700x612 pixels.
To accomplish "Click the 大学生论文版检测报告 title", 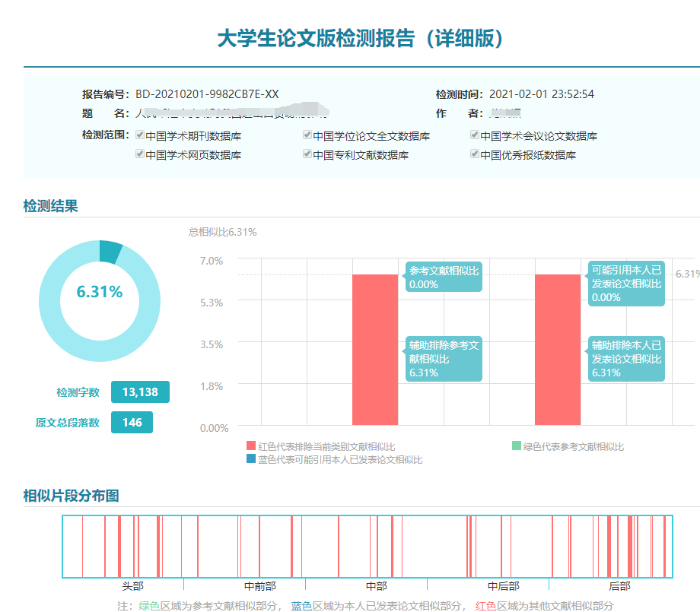I will (360, 38).
